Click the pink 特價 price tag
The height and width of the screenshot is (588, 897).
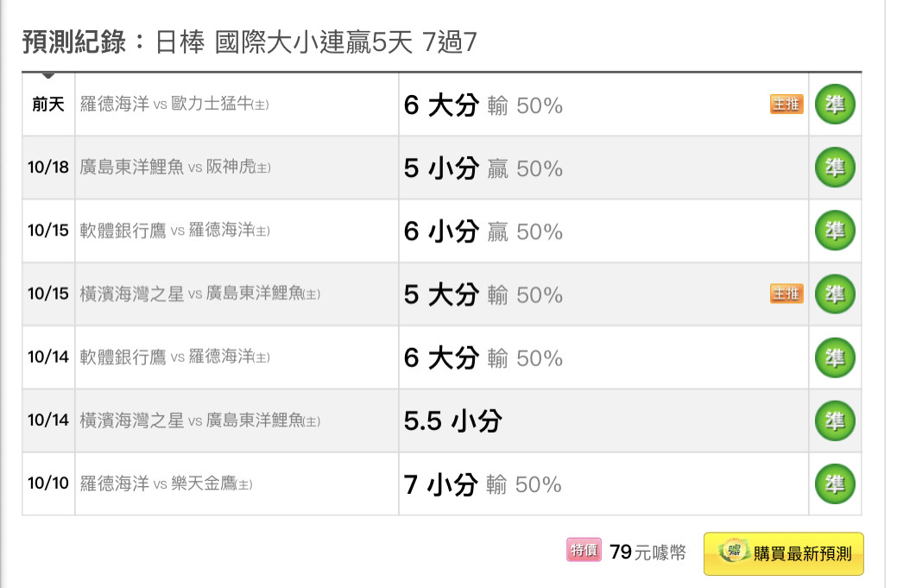(584, 550)
